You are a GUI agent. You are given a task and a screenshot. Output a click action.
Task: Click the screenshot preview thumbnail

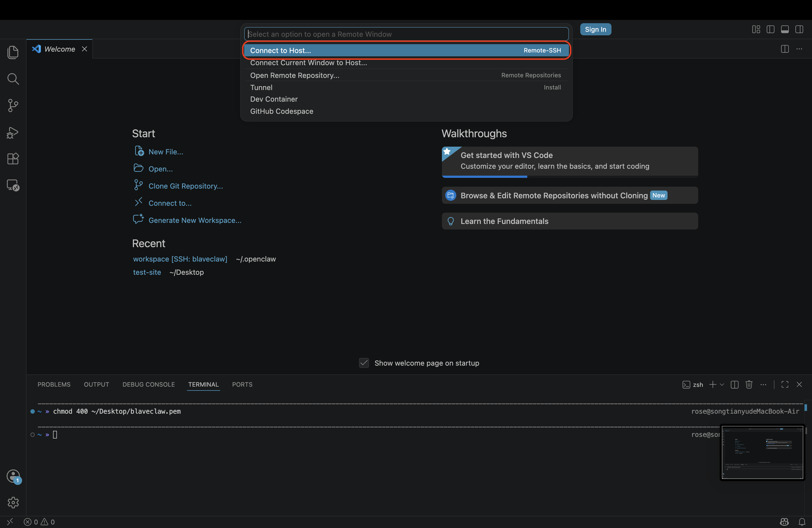coord(762,452)
